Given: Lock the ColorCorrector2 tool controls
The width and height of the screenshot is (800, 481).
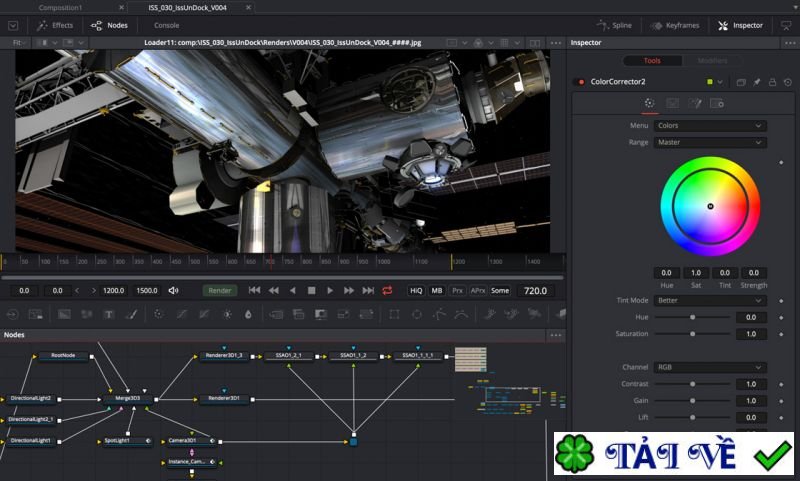Looking at the screenshot, I should (x=771, y=82).
